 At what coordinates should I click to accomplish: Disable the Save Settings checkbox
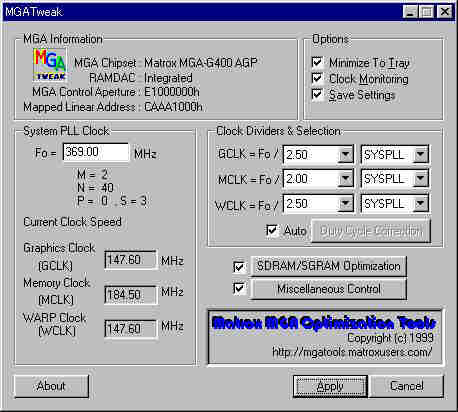pyautogui.click(x=317, y=94)
